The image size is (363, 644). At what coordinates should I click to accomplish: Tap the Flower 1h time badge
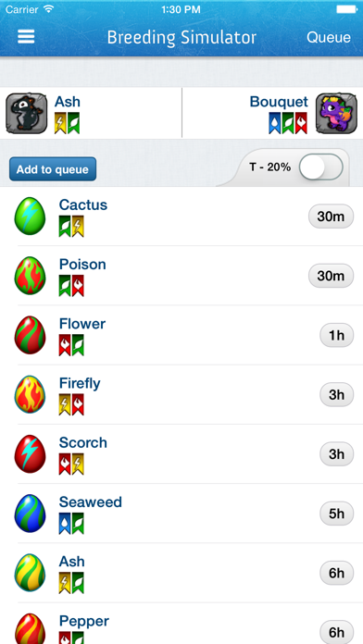[x=337, y=335]
